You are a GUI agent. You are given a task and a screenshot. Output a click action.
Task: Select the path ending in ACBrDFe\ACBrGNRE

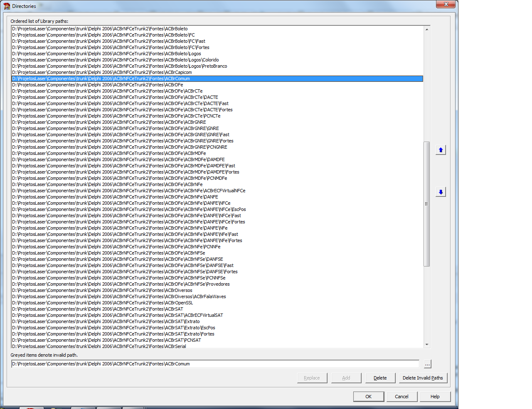(x=217, y=122)
